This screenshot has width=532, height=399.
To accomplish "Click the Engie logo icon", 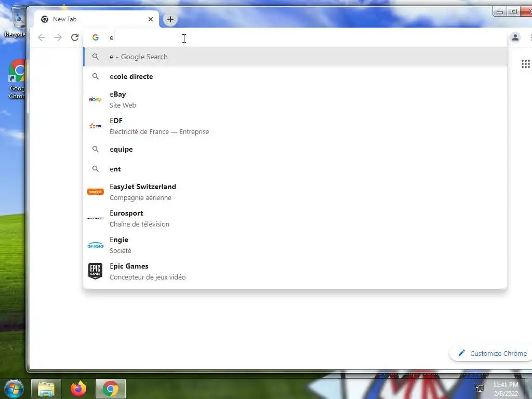I will [x=96, y=245].
